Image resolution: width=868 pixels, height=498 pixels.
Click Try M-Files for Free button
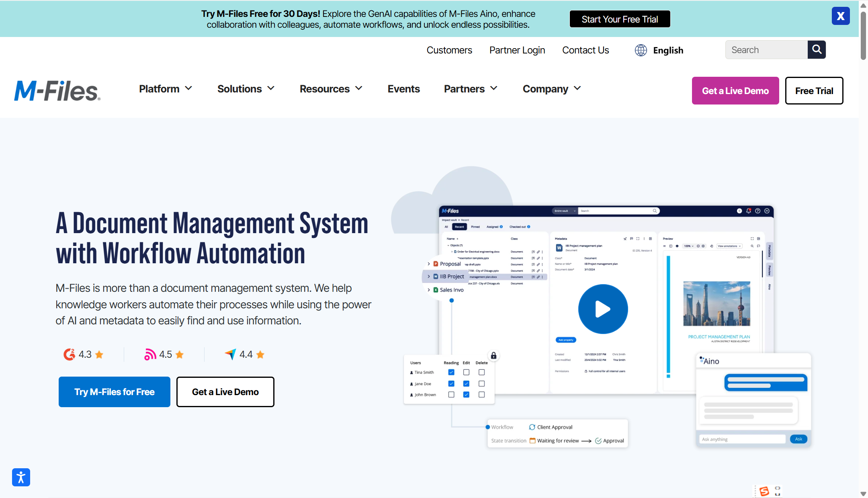click(114, 392)
